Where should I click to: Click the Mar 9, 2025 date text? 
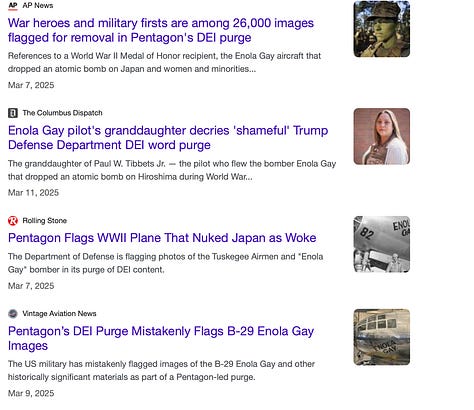tap(31, 393)
